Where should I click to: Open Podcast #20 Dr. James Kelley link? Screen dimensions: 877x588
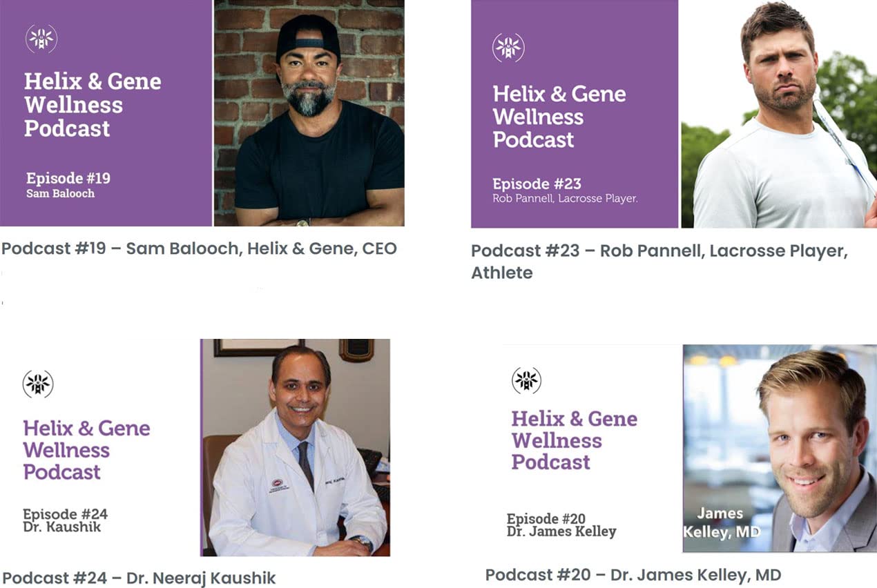(633, 574)
